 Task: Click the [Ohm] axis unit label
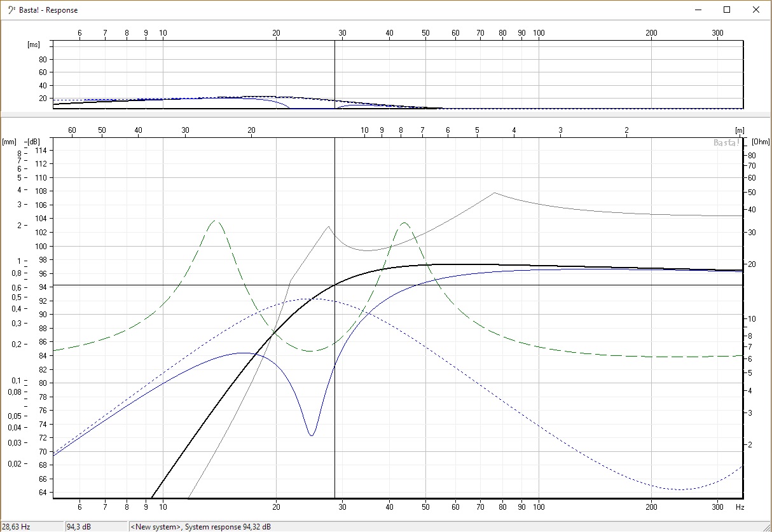tap(760, 142)
